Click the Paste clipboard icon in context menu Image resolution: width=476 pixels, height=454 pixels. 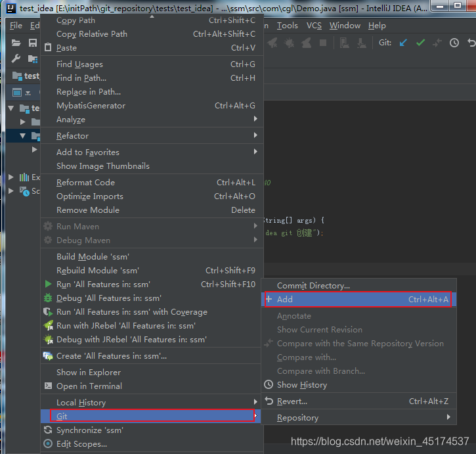pos(48,47)
